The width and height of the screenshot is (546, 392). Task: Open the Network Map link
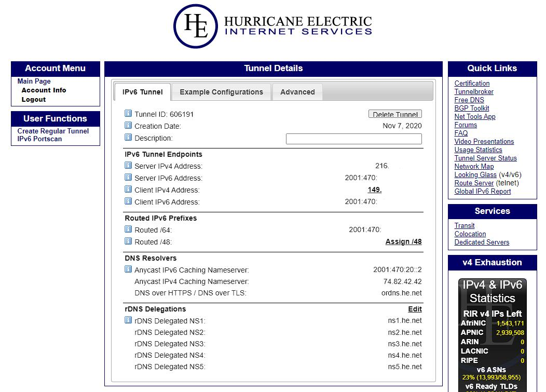coord(474,167)
